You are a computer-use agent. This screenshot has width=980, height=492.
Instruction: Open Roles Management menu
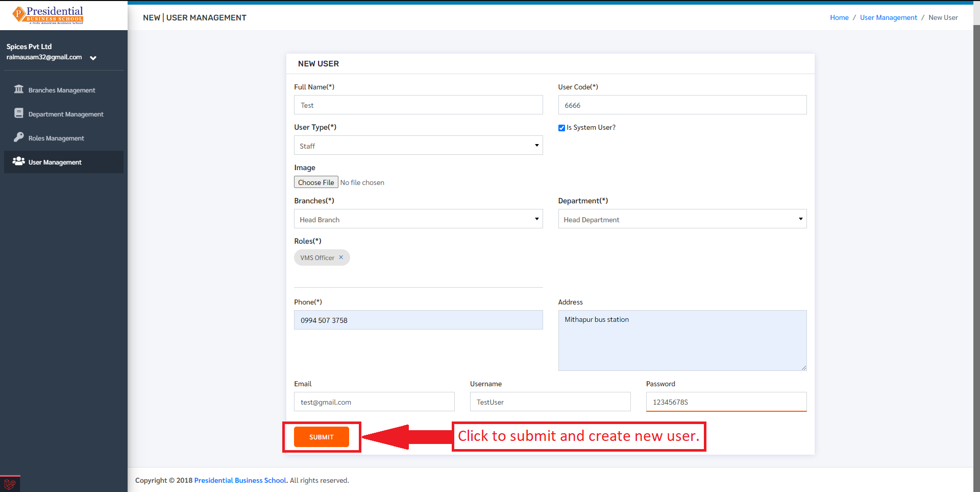point(64,138)
